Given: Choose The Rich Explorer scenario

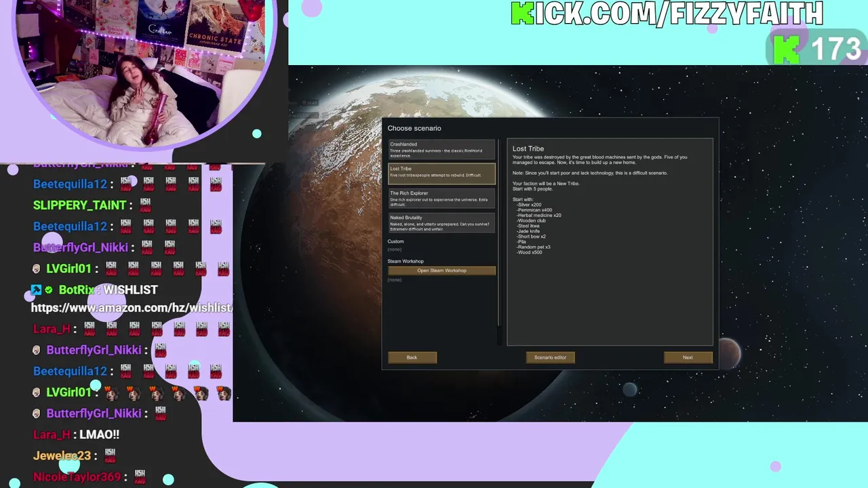Looking at the screenshot, I should click(441, 198).
